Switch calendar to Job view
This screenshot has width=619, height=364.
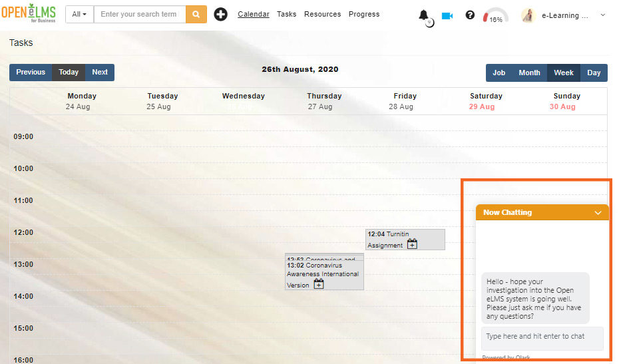point(499,73)
